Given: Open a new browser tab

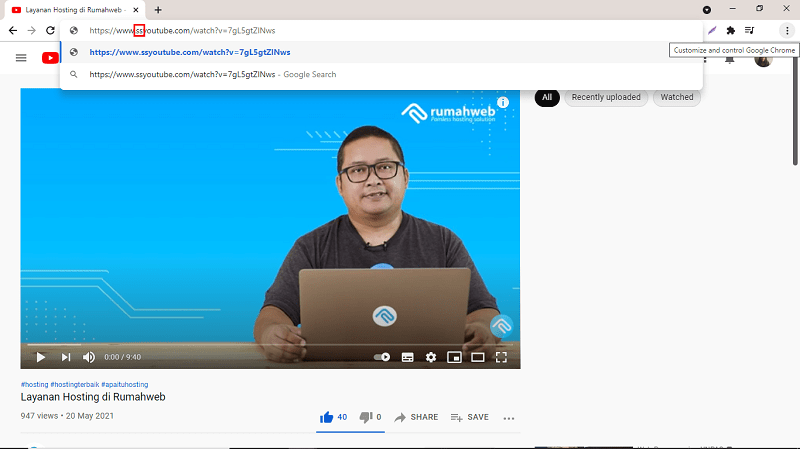Looking at the screenshot, I should 158,10.
